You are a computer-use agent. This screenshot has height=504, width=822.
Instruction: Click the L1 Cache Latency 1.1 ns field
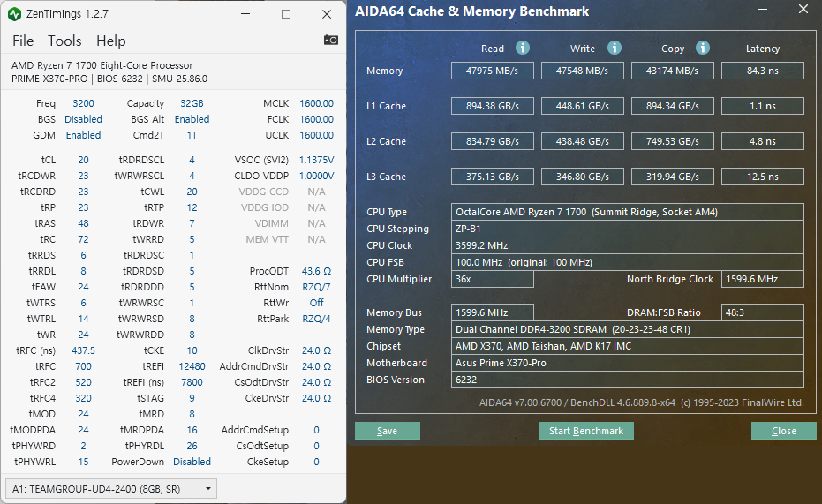[763, 106]
